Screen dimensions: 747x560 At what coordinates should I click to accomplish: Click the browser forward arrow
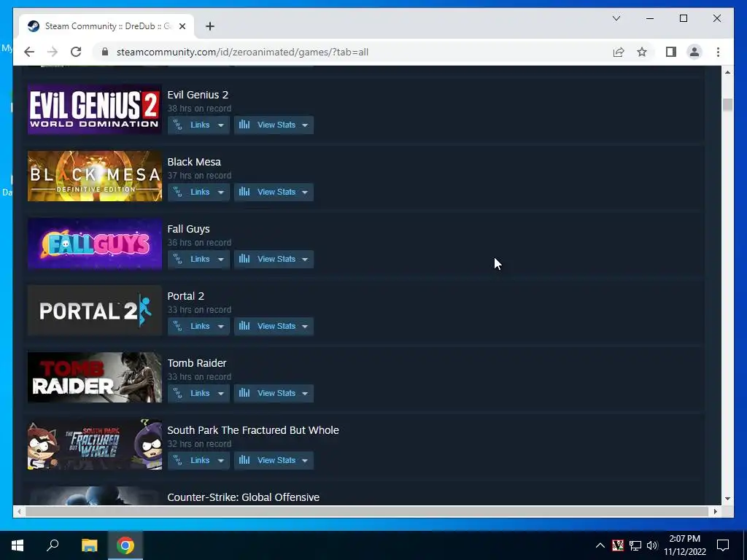[x=53, y=52]
